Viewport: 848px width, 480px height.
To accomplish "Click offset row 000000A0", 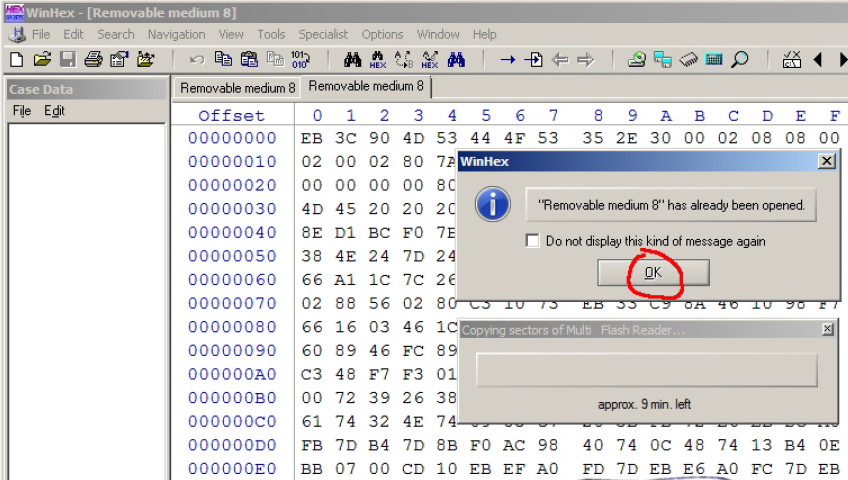I will pyautogui.click(x=232, y=374).
